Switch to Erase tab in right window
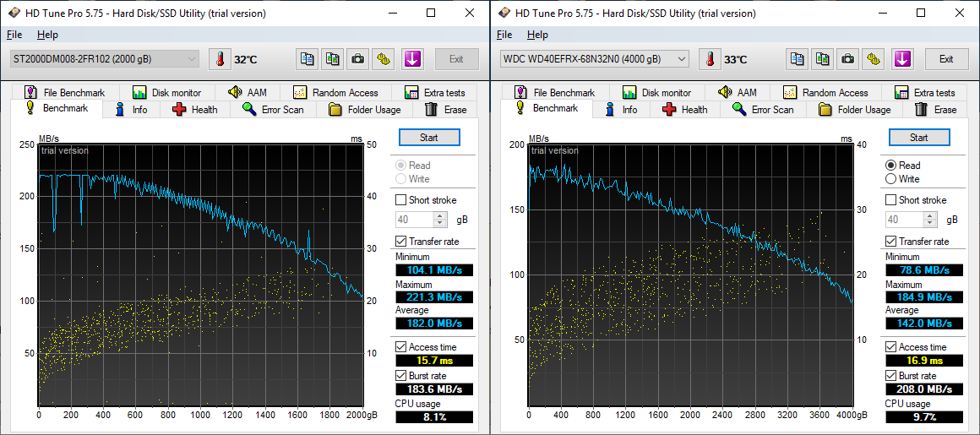Screen dimensions: 980x435 [x=935, y=110]
